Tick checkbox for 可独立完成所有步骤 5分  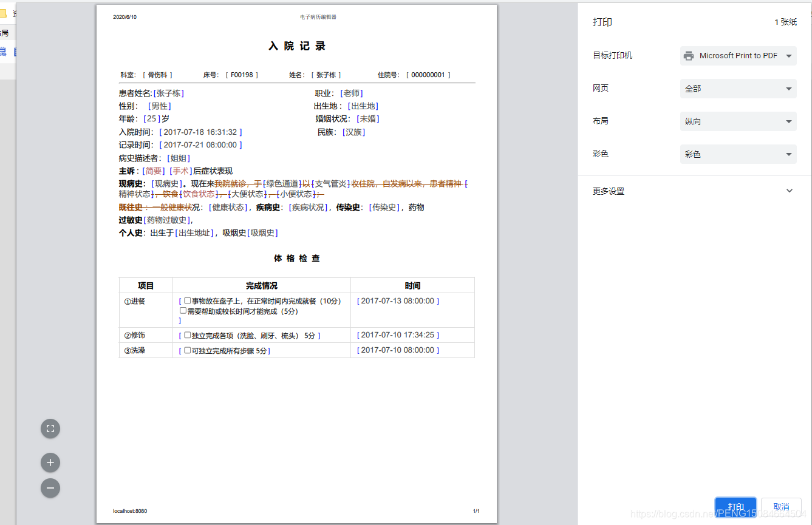[x=187, y=350]
